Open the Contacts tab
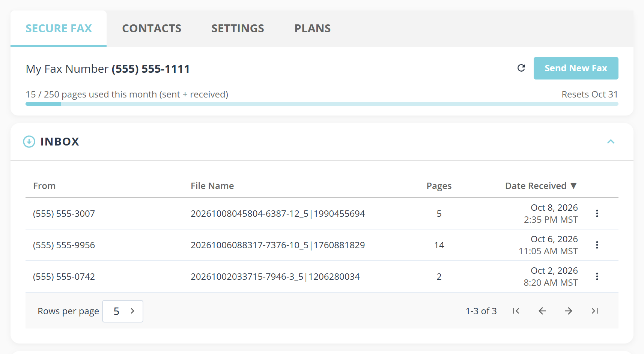The height and width of the screenshot is (354, 644). coord(152,28)
